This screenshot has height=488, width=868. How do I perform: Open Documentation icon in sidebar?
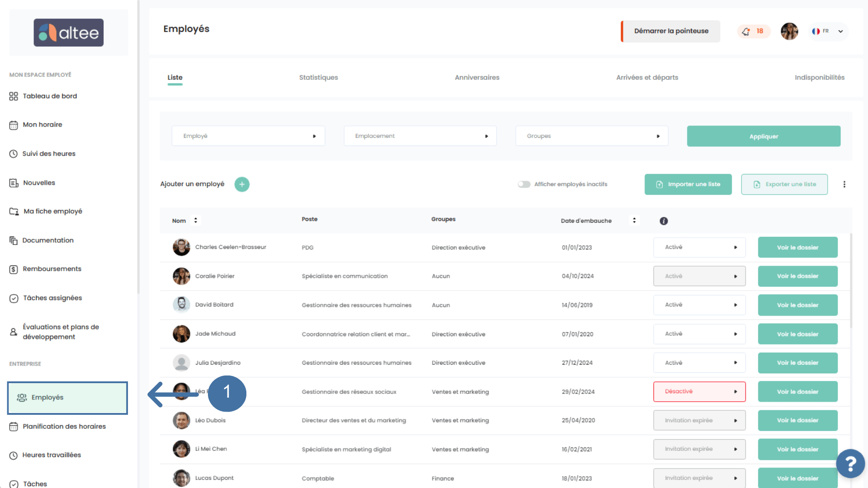(x=14, y=240)
